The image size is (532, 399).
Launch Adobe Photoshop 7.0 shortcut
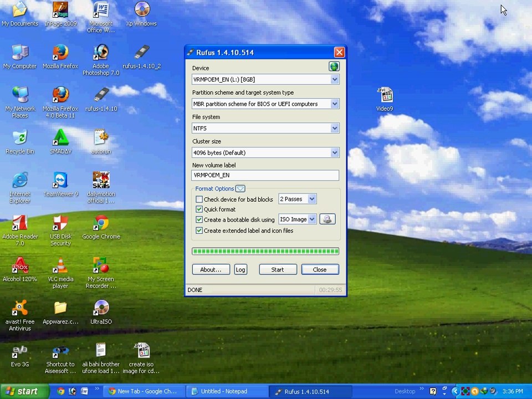[x=101, y=60]
